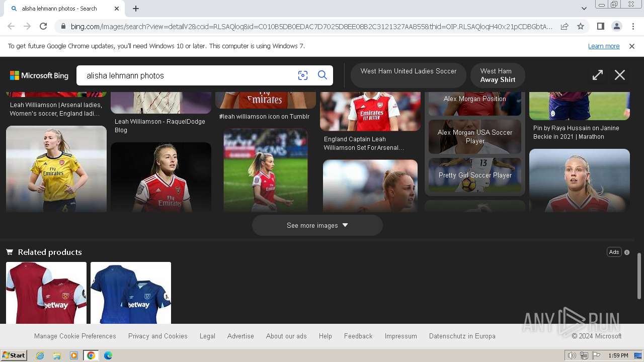Select the West Ham United Ladies Soccer suggestion
644x362 pixels.
[409, 75]
